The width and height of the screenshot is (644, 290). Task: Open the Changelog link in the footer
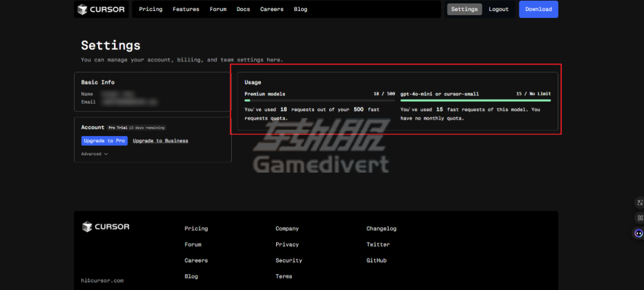coord(381,229)
